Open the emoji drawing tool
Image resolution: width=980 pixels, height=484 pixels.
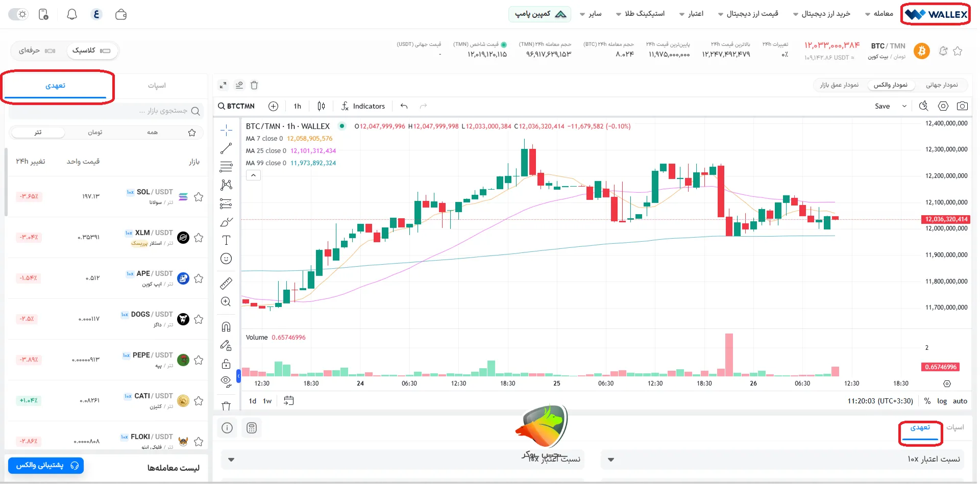[226, 259]
